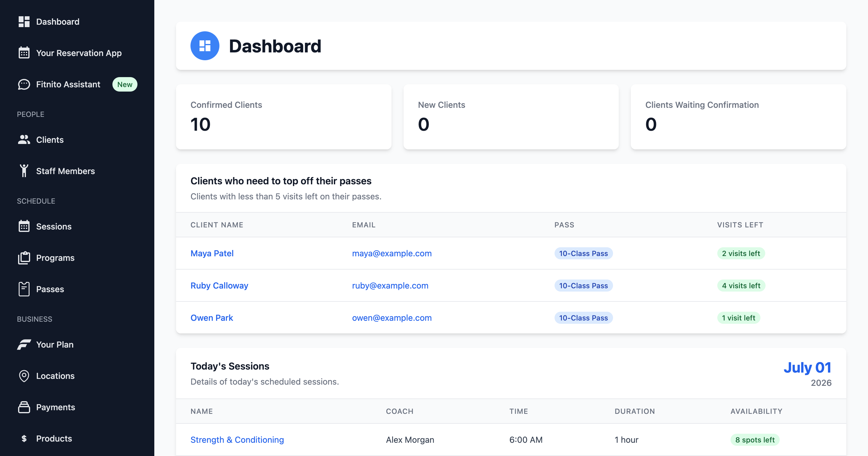Click the Fitnito Assistant chat bubble icon

tap(24, 84)
